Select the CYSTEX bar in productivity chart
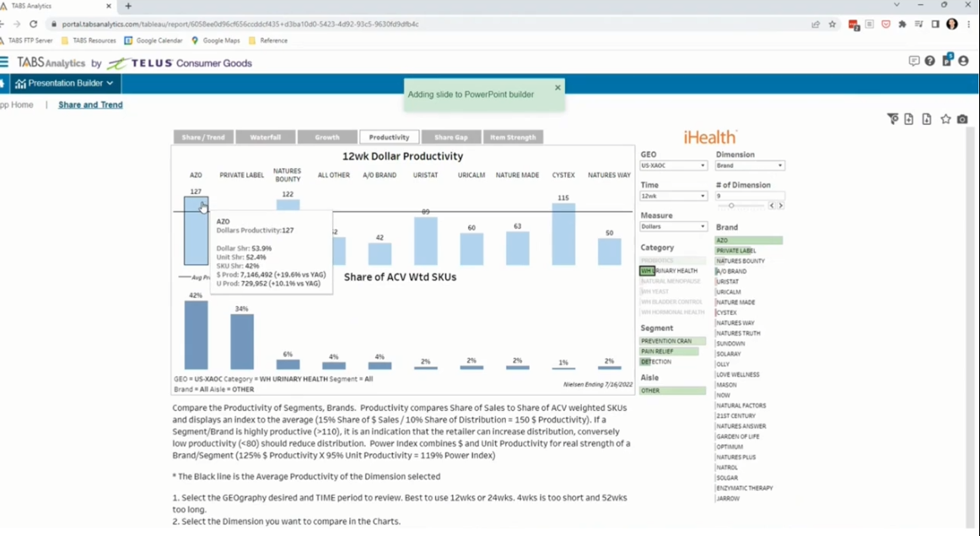The image size is (980, 536). 563,234
